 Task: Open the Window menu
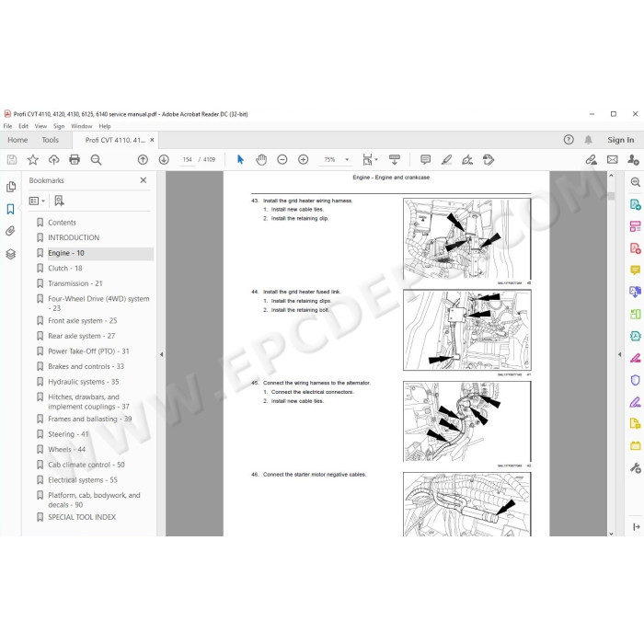click(x=81, y=126)
